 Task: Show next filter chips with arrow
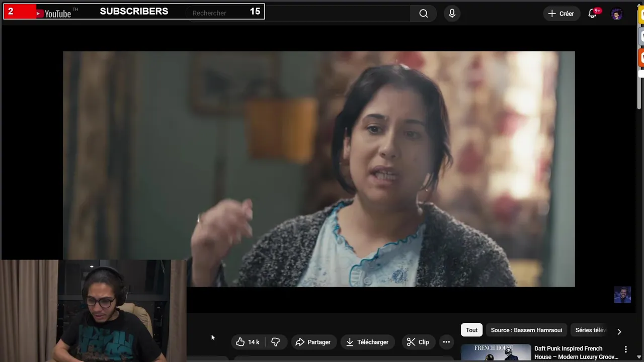click(x=619, y=331)
